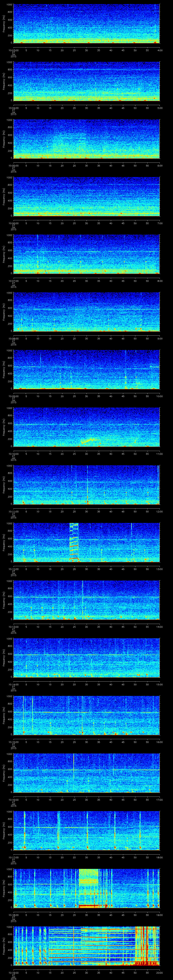Click the 10:11:00 start time label

pyautogui.click(x=13, y=512)
